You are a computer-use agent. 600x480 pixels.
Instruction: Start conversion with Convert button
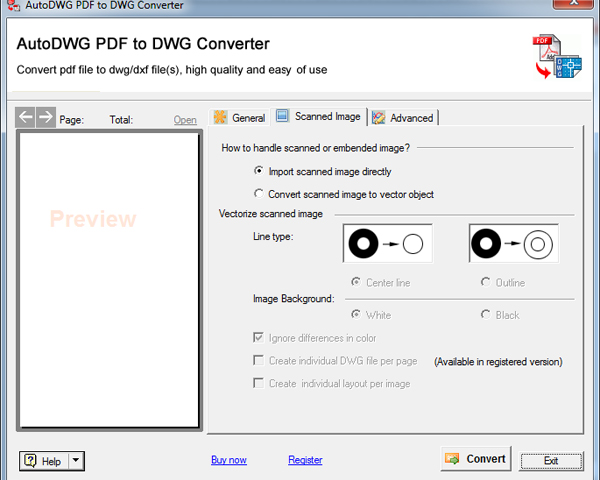click(x=476, y=459)
